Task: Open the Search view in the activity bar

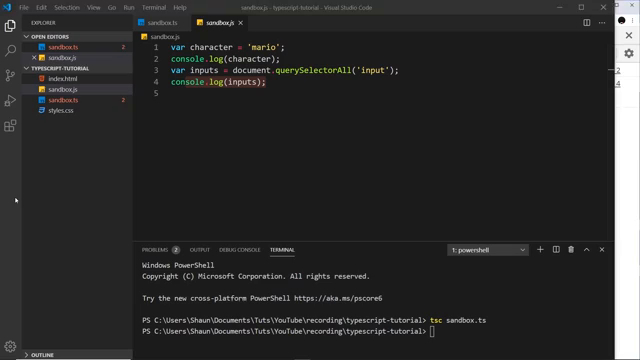Action: point(10,51)
